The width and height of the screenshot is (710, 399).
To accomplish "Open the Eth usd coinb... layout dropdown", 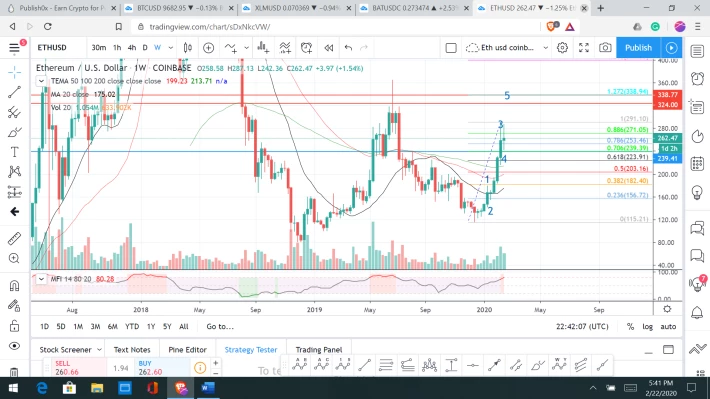I will pyautogui.click(x=507, y=48).
